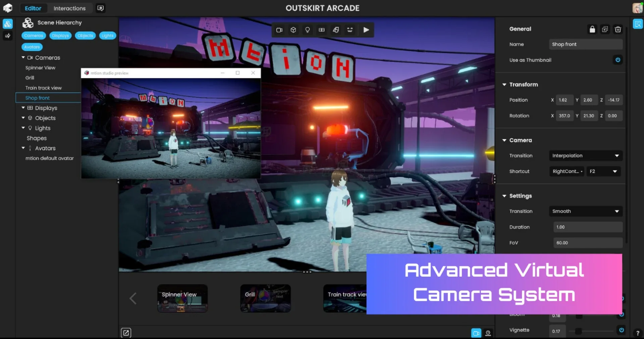Enable Use as Thumbnail power toggle
644x339 pixels.
click(618, 60)
